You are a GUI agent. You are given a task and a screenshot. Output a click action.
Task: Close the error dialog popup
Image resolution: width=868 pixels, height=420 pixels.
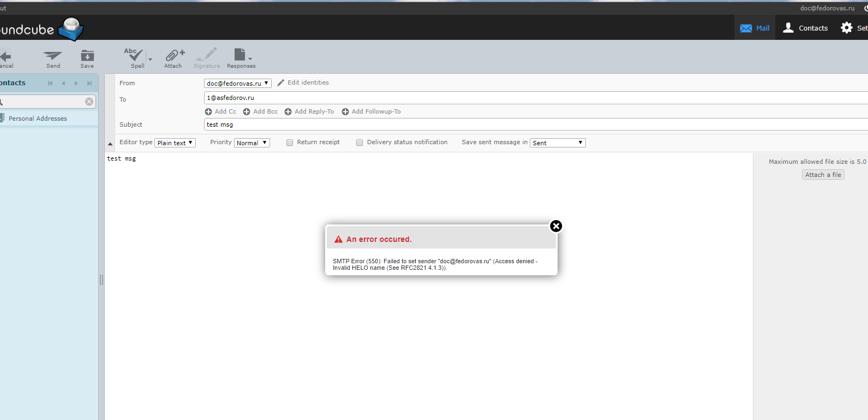555,226
